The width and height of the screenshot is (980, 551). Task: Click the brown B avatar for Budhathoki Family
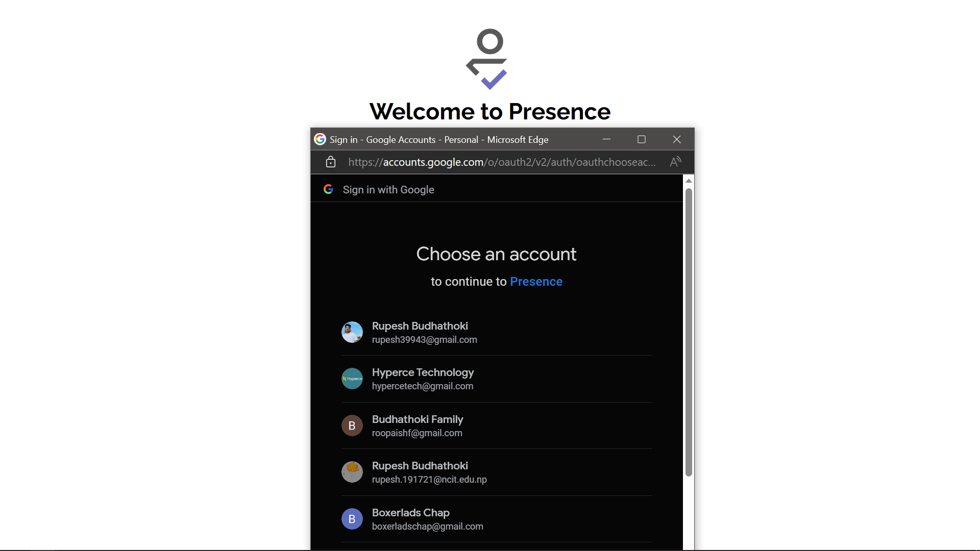click(x=352, y=425)
